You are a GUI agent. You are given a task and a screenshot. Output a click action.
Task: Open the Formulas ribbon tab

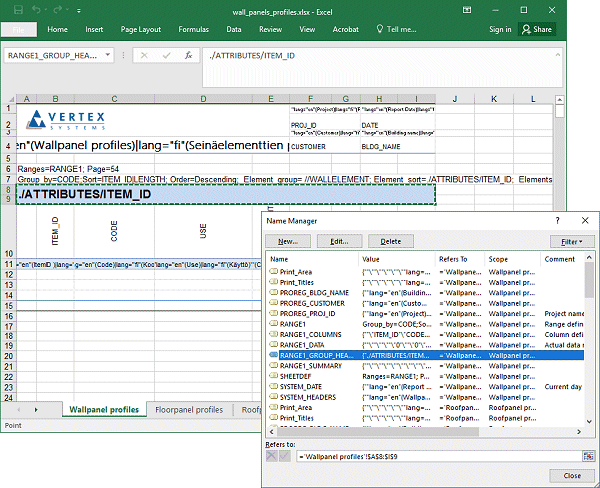click(193, 29)
